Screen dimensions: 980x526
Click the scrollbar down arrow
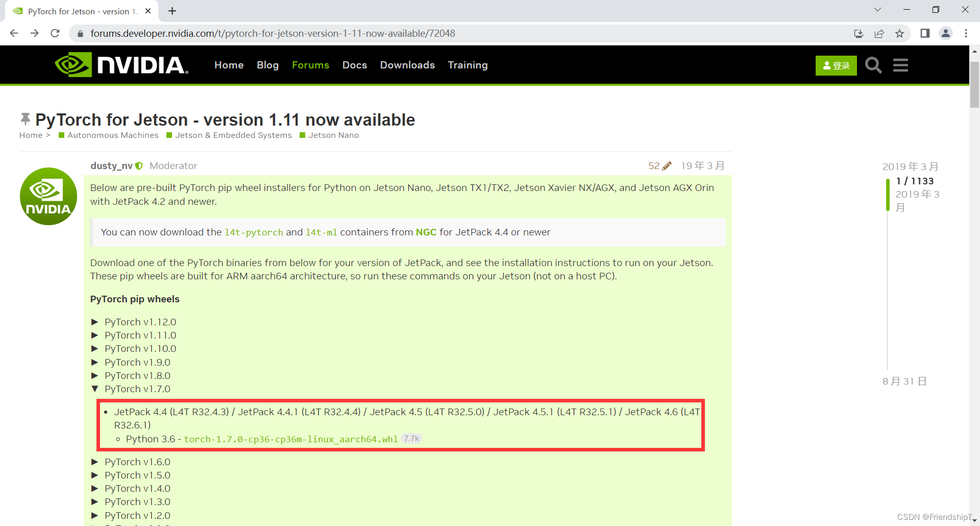974,520
